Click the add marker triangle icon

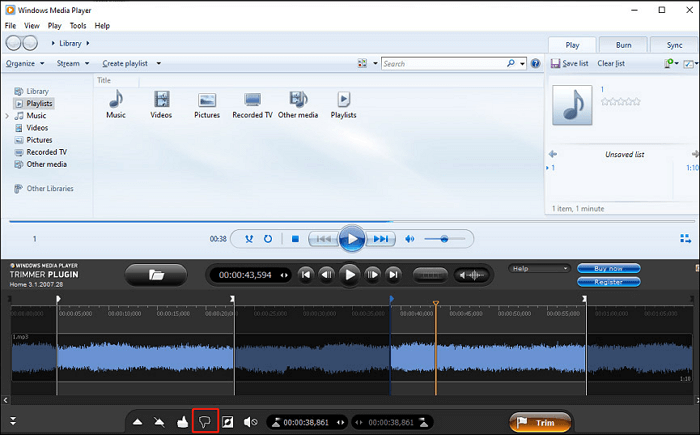coord(138,422)
